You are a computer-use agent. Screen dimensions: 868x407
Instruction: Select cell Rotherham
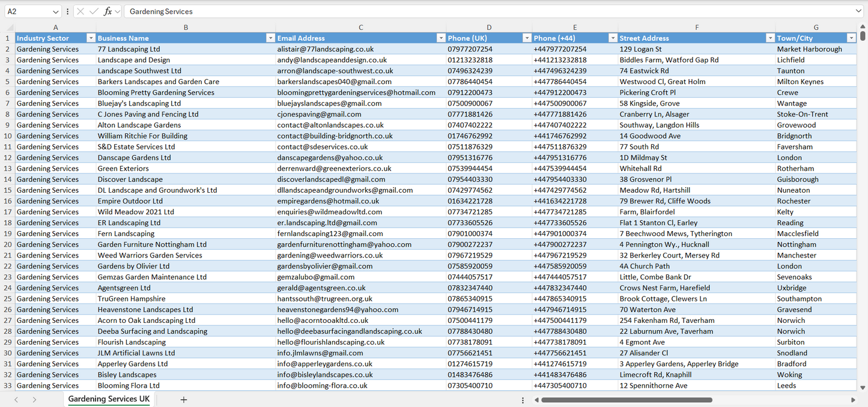pyautogui.click(x=816, y=169)
